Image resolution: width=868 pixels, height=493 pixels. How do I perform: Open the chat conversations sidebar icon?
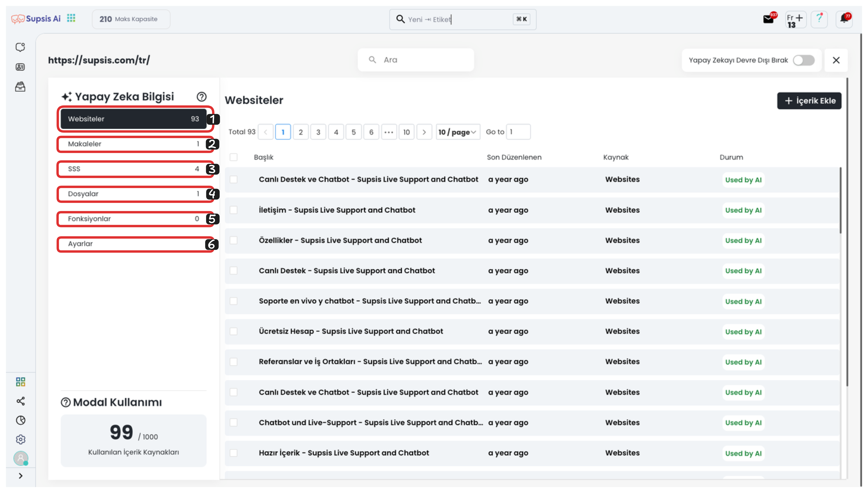point(20,47)
